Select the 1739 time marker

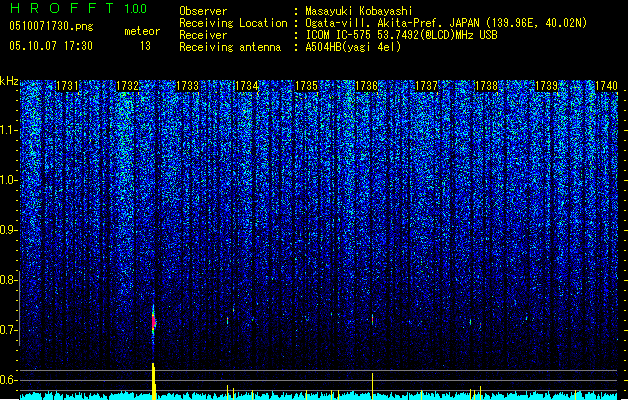tap(546, 86)
